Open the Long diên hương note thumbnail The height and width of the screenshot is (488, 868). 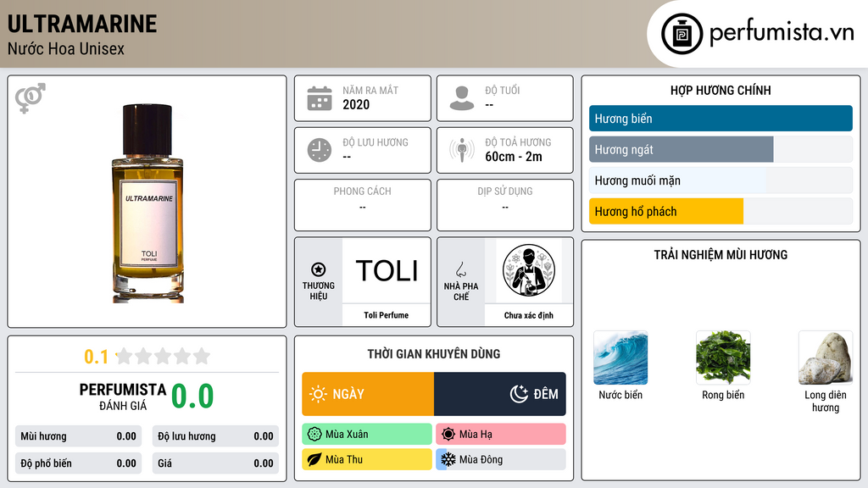(826, 358)
